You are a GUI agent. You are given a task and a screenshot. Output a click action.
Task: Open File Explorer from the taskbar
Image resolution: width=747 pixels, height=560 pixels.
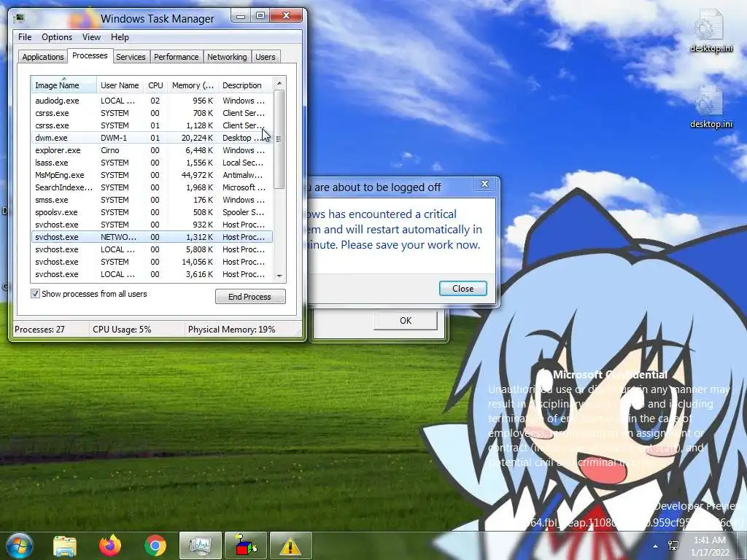tap(65, 545)
